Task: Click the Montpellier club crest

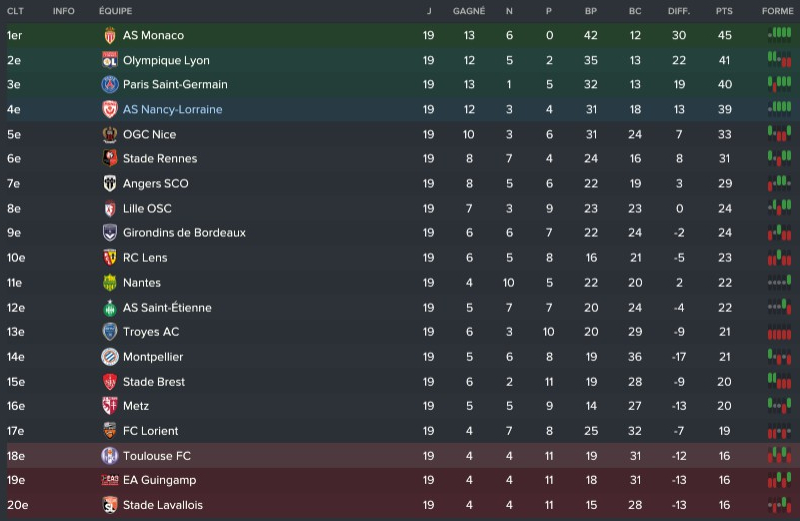Action: pos(110,357)
